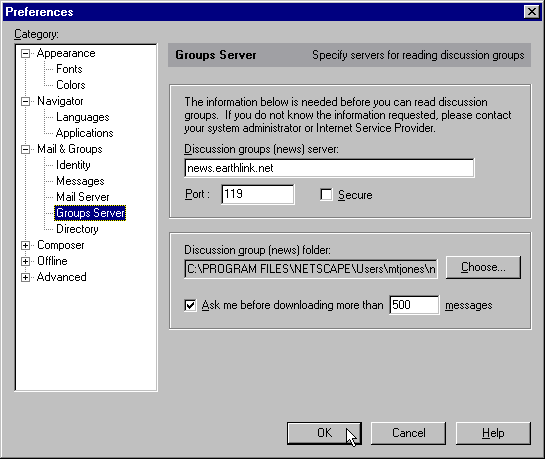The height and width of the screenshot is (459, 545).
Task: Select Advanced in category tree
Action: pyautogui.click(x=62, y=277)
